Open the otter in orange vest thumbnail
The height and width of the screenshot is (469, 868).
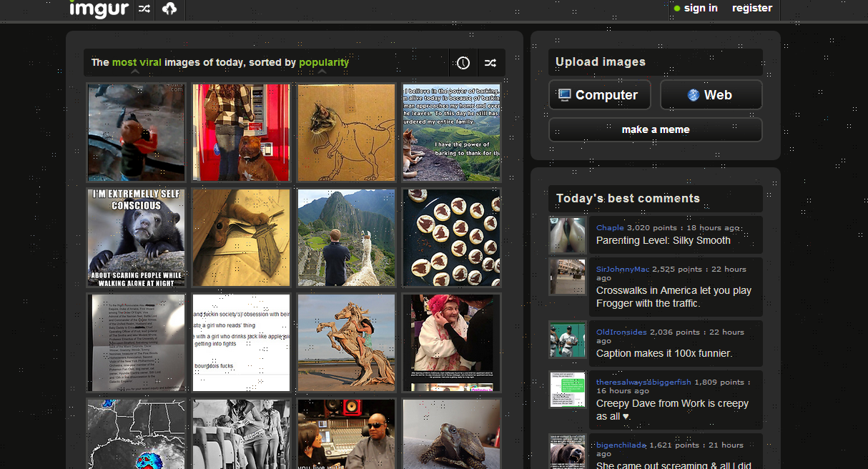[x=136, y=132]
